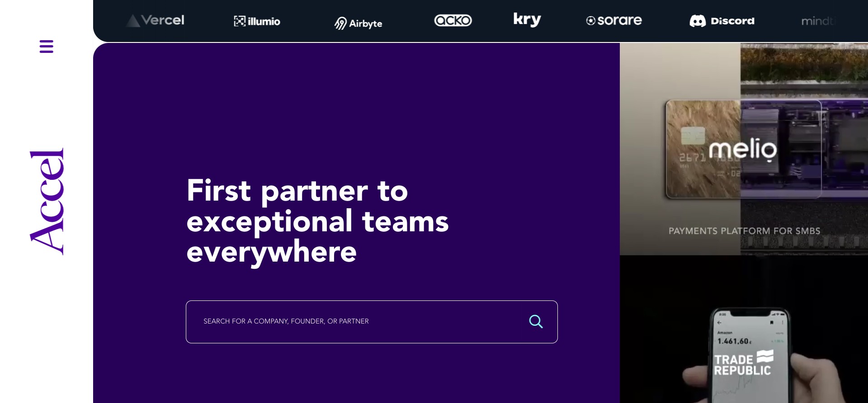Click the Vercel logo in banner
This screenshot has height=403, width=868.
[x=155, y=20]
